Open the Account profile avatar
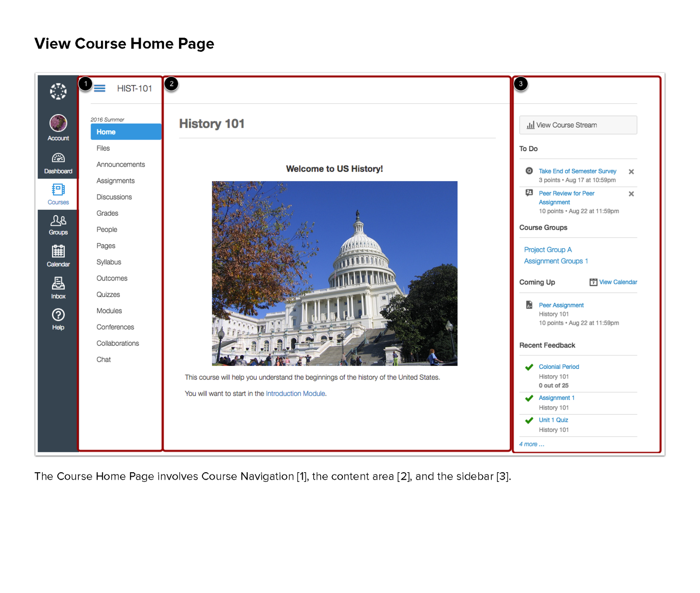 [x=58, y=123]
